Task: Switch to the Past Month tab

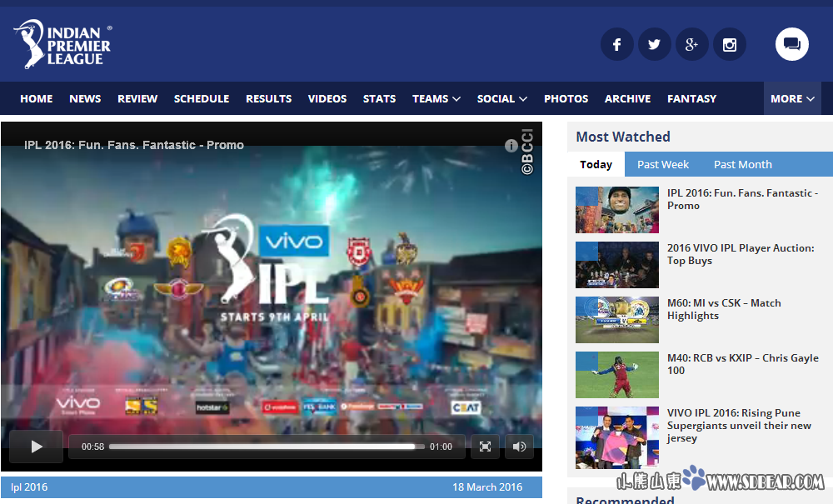Action: coord(743,165)
